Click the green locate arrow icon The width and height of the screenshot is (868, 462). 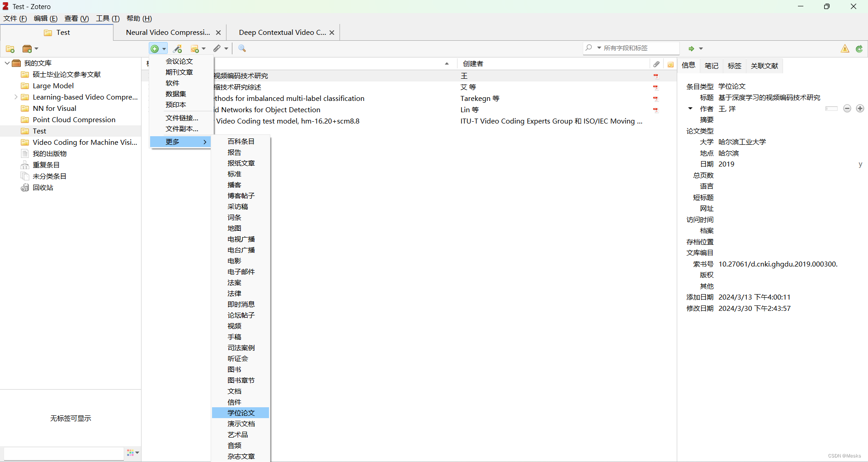(x=691, y=48)
